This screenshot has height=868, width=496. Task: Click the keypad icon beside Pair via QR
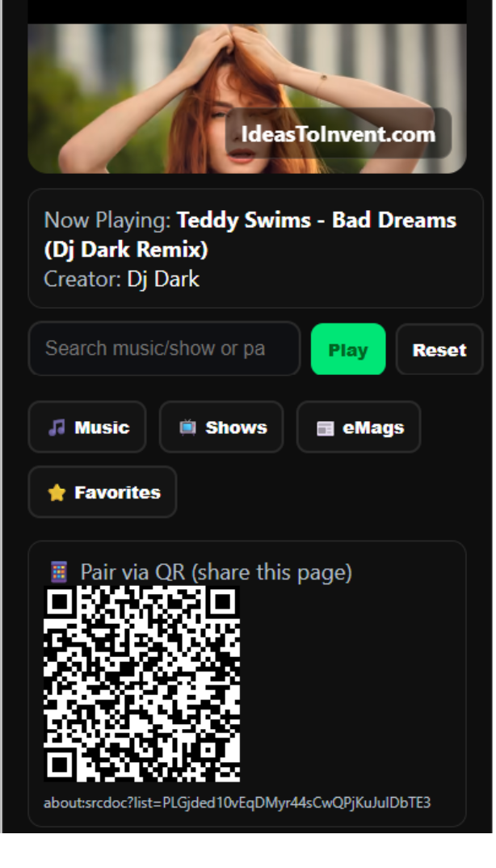coord(59,572)
